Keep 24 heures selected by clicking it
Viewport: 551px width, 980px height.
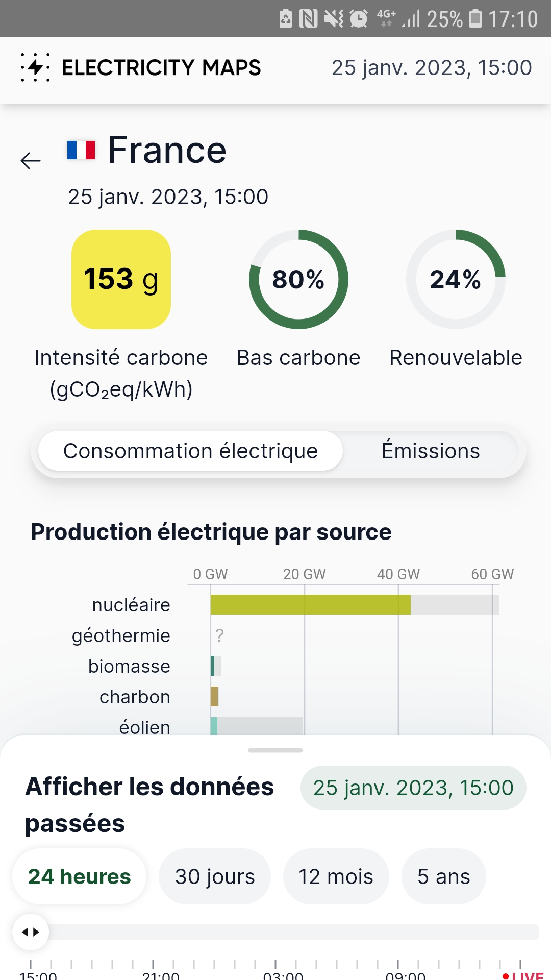click(79, 876)
